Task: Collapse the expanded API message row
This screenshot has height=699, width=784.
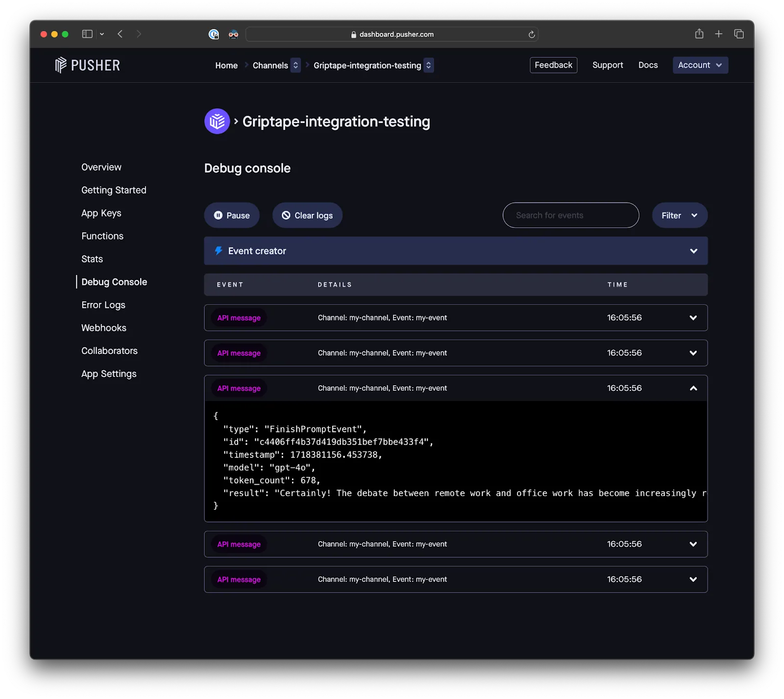Action: (x=456, y=388)
